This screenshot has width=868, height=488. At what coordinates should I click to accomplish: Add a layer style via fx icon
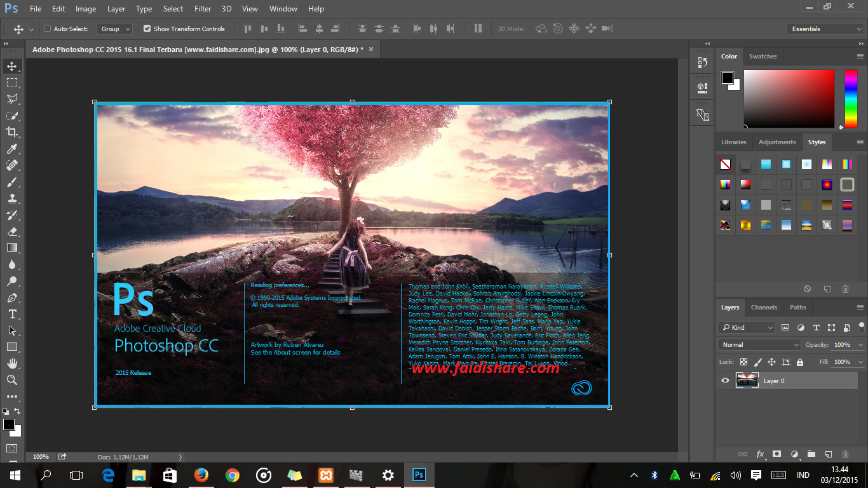click(760, 454)
